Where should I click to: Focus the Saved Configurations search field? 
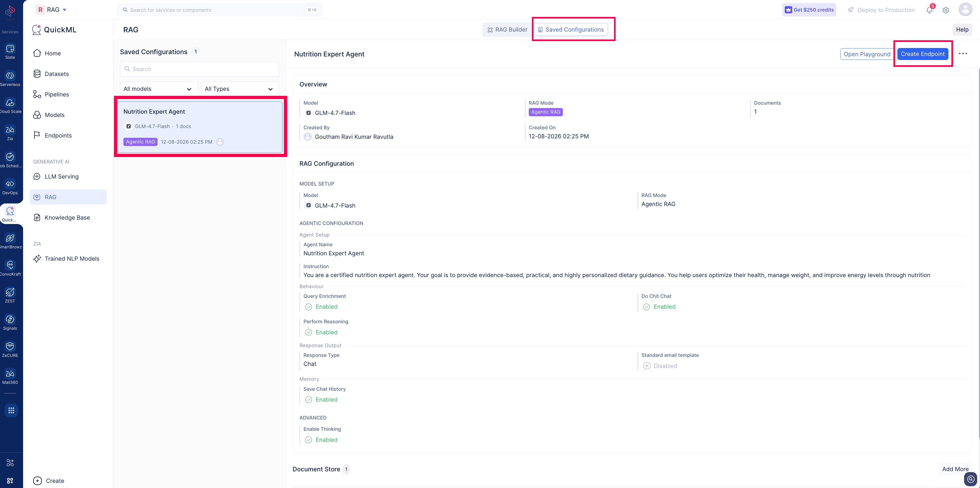[200, 69]
